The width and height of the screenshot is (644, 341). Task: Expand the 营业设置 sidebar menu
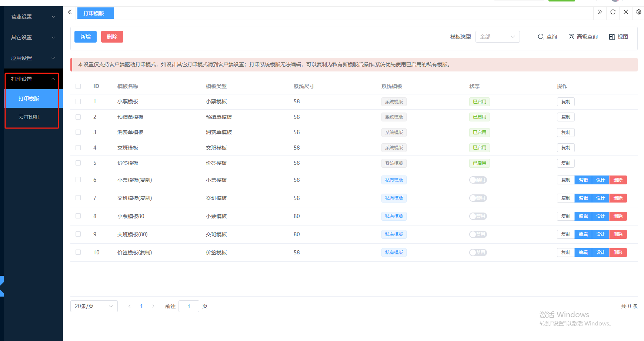[33, 17]
